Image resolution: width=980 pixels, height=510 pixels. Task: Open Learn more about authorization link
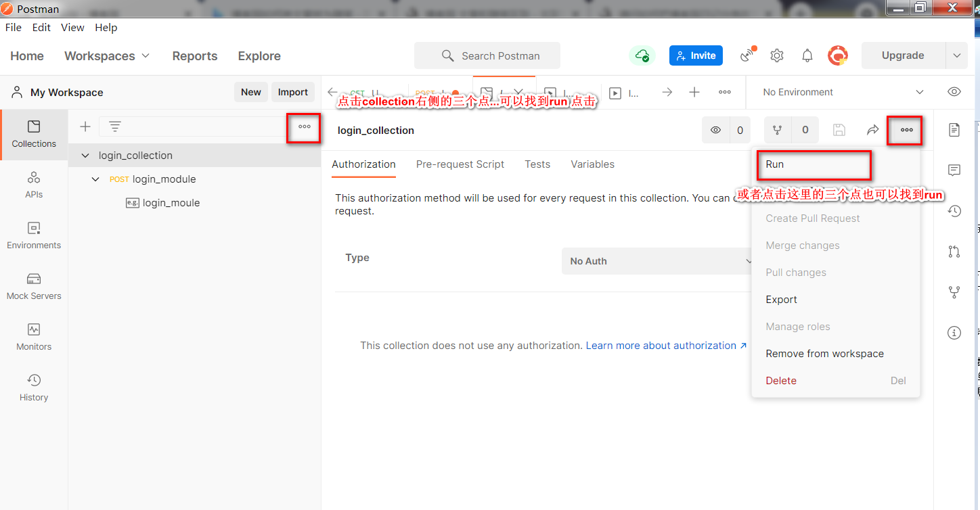pyautogui.click(x=666, y=346)
